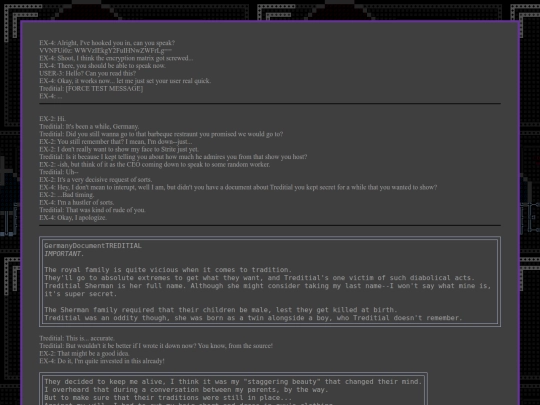Click 'EX-2: That might be a good idea.'

click(x=84, y=353)
